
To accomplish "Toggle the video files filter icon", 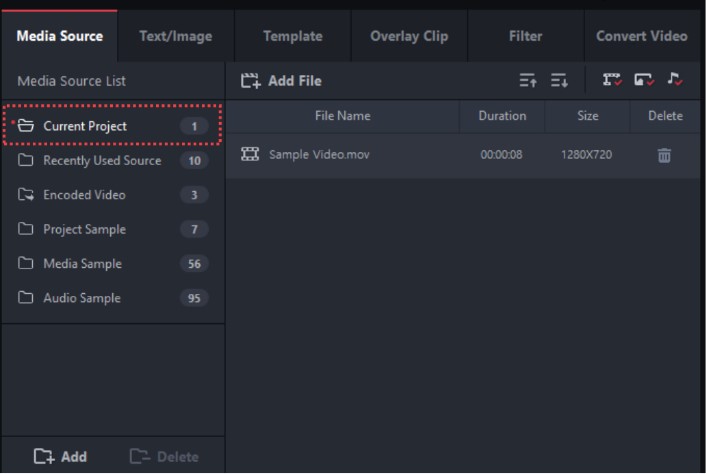I will pos(612,80).
